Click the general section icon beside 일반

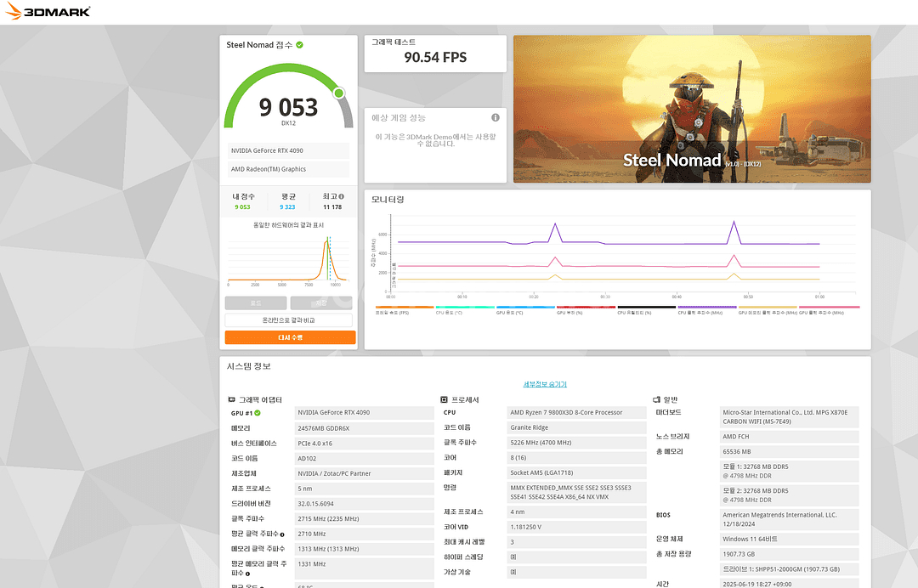[656, 399]
